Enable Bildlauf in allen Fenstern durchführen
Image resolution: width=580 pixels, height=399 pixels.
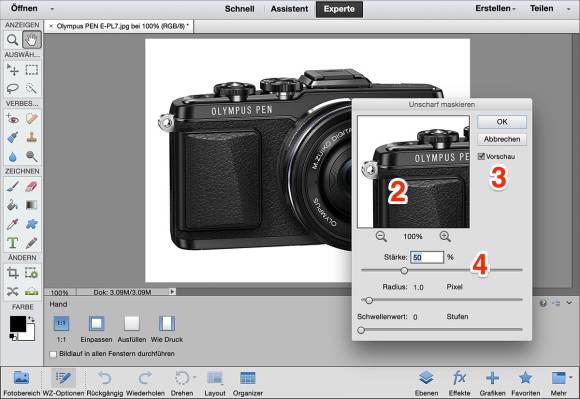pyautogui.click(x=53, y=354)
